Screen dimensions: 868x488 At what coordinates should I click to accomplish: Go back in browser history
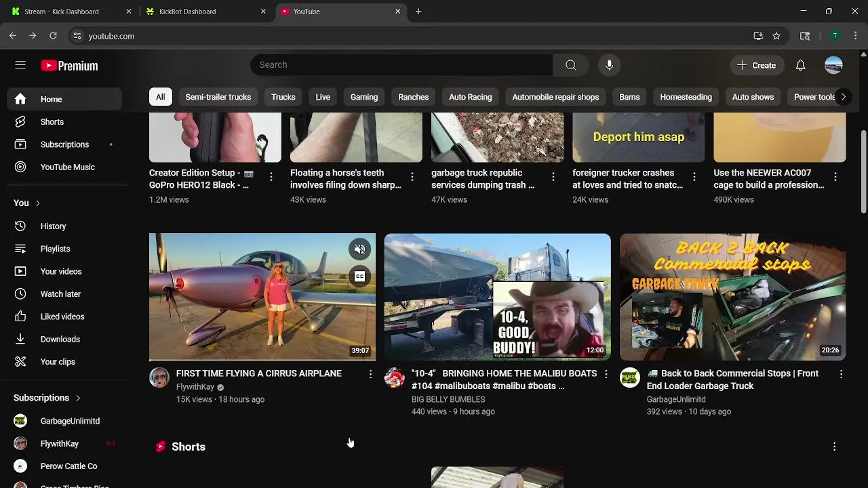point(13,36)
